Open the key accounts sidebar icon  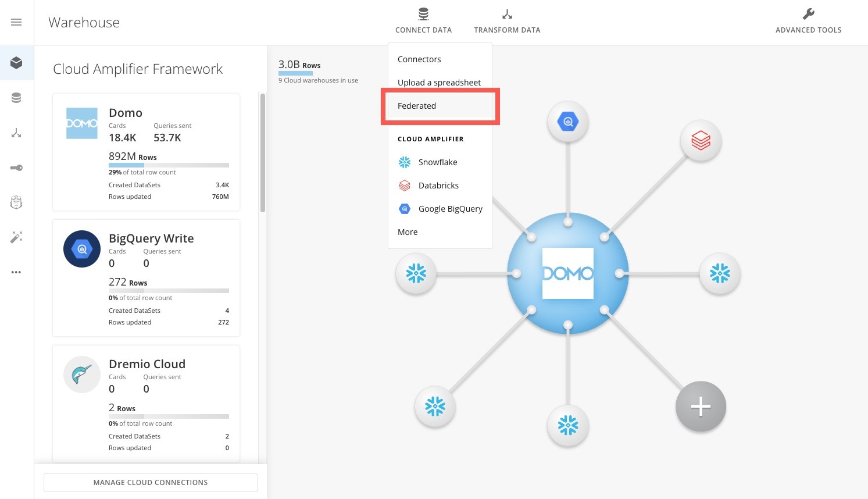tap(16, 168)
